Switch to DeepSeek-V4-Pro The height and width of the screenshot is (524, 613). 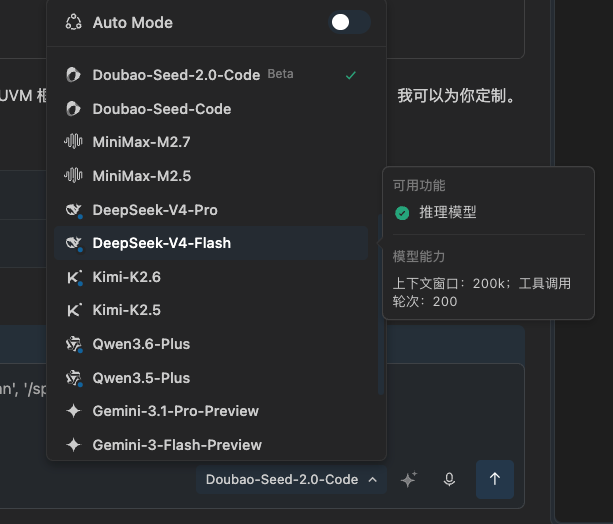211,210
